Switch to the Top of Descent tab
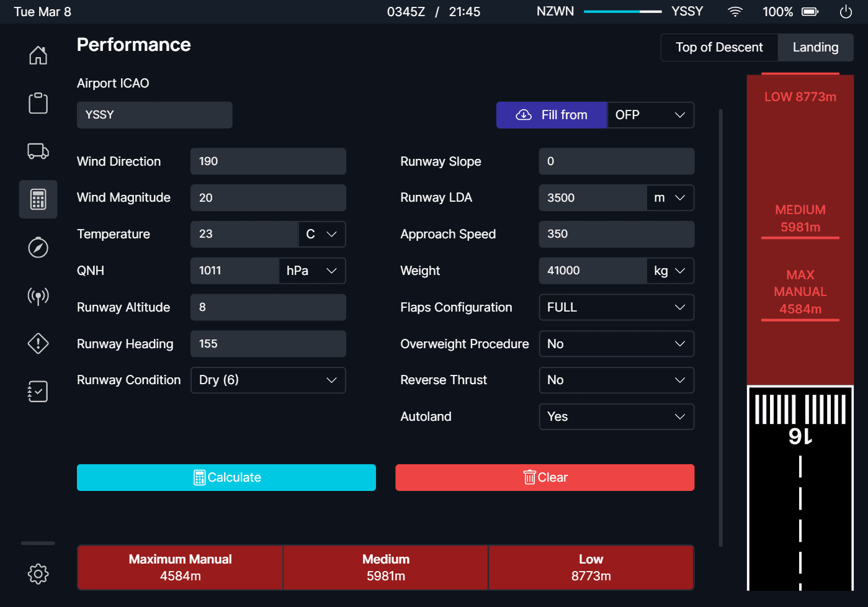 [x=719, y=47]
